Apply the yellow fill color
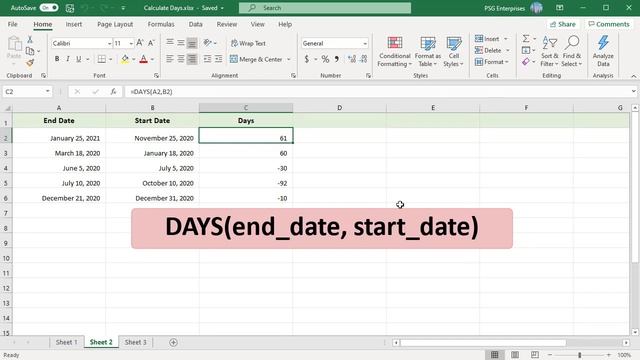 click(125, 59)
